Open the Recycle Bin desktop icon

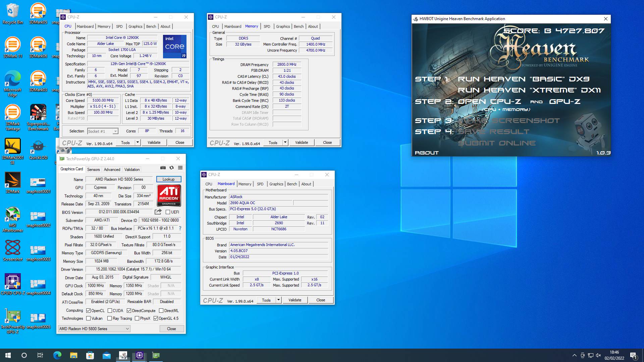[x=12, y=14]
